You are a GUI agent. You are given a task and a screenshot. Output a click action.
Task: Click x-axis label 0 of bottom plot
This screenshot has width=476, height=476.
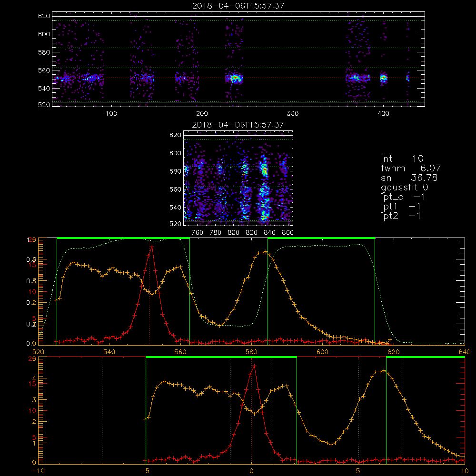251,471
